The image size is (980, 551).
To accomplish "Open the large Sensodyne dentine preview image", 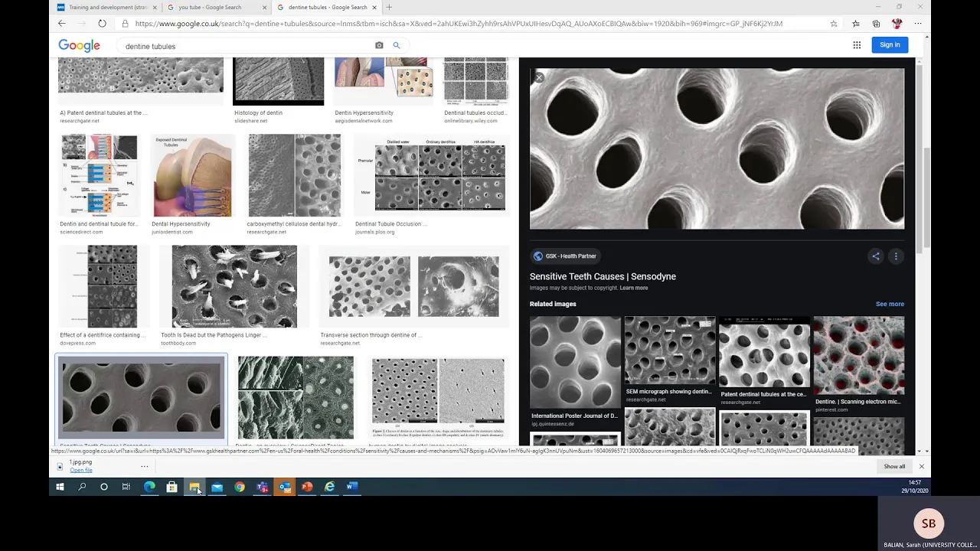I will [x=717, y=148].
